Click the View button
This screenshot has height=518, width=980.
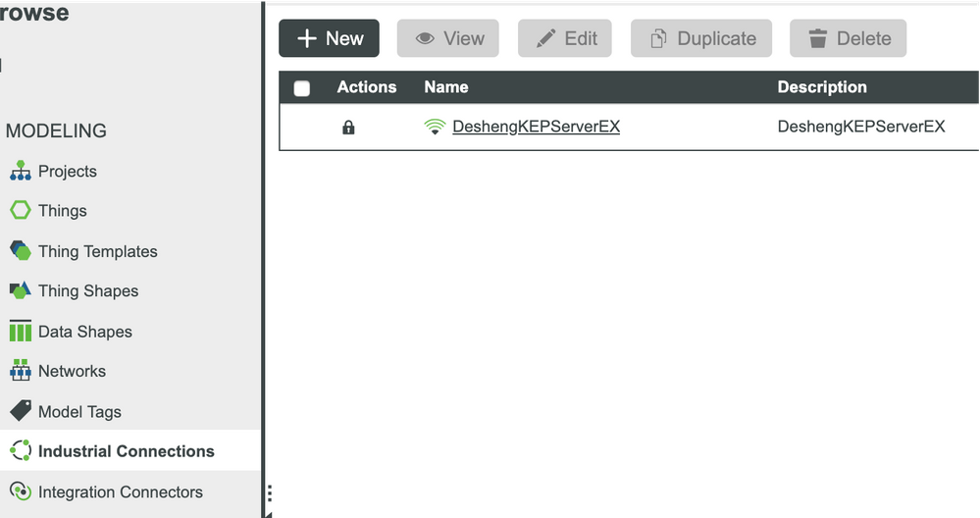point(448,38)
